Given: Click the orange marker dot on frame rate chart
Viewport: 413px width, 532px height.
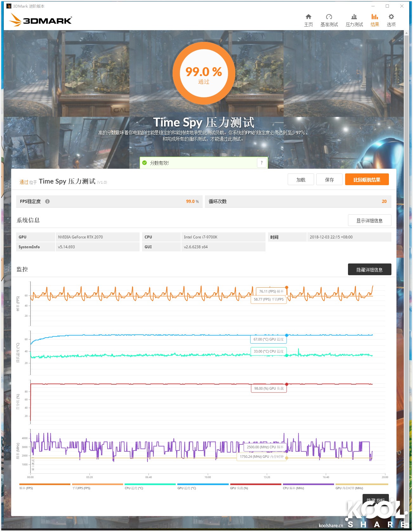Looking at the screenshot, I should tap(287, 288).
